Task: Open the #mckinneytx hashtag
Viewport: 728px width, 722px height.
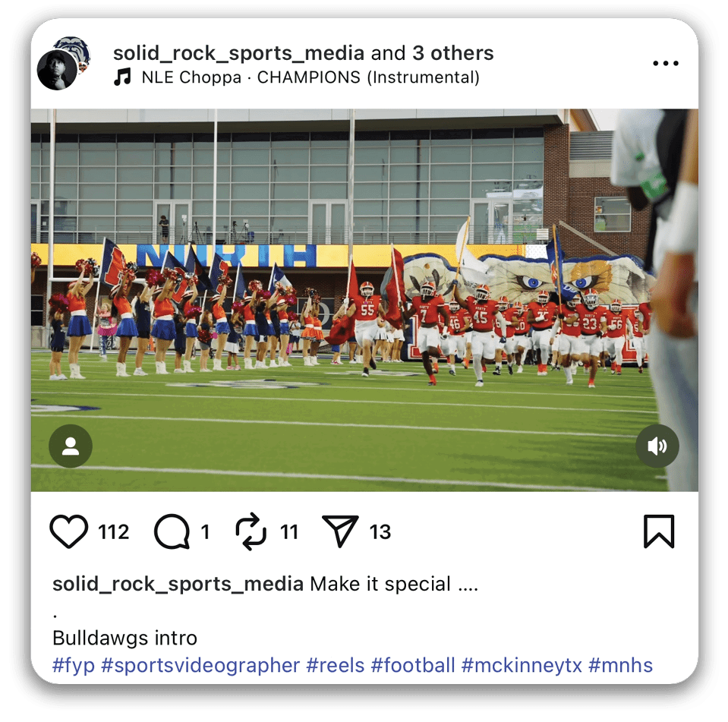Action: click(522, 665)
